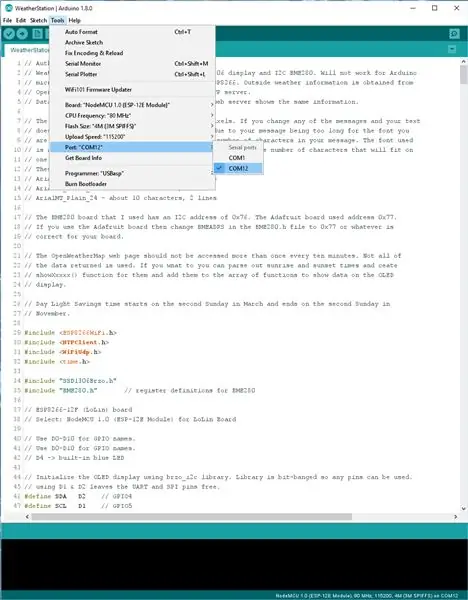Click the #define SDA D2 line
This screenshot has width=468, height=600.
pyautogui.click(x=78, y=496)
